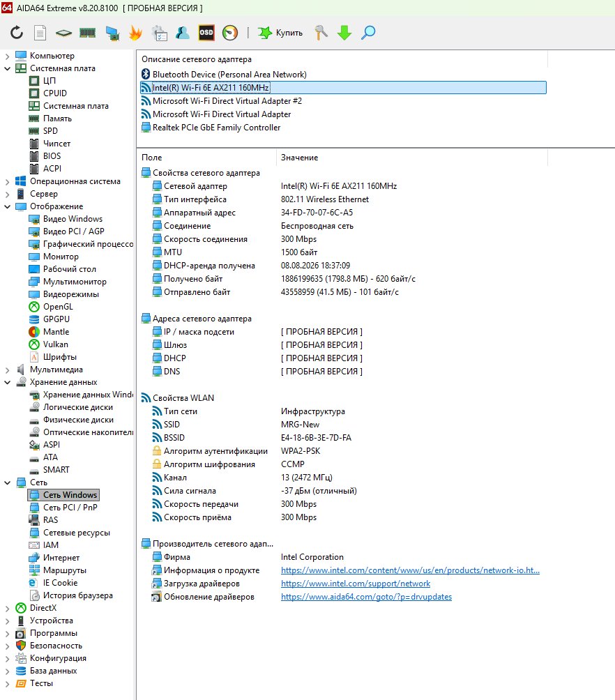The height and width of the screenshot is (700, 615).
Task: Open RAS tree item
Action: pos(50,520)
